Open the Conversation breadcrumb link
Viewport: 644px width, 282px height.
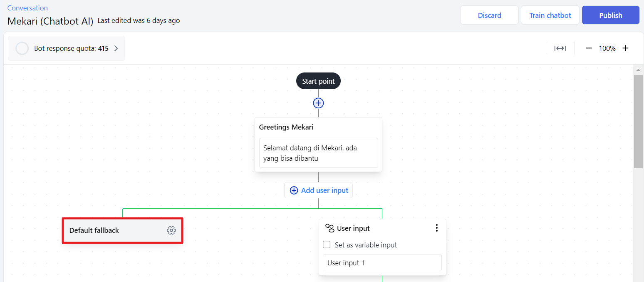click(27, 8)
